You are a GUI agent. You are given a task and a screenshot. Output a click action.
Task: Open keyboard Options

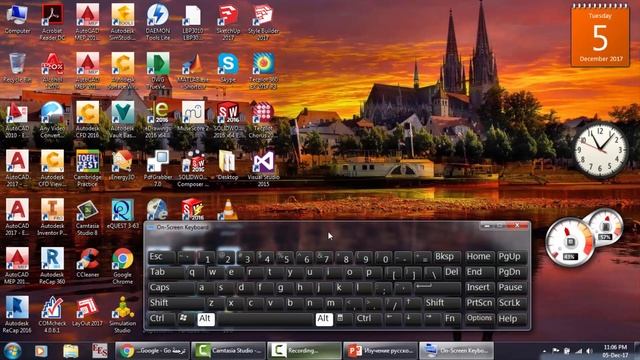point(479,318)
